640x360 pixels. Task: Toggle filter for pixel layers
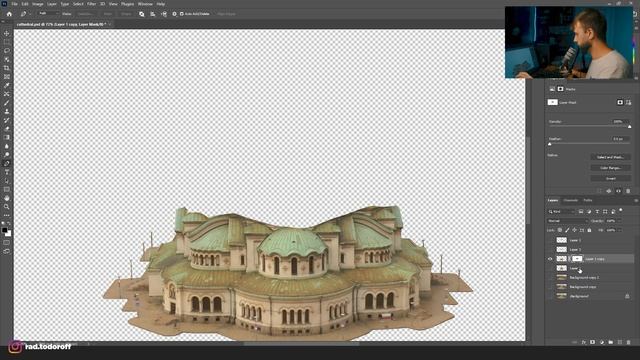[x=581, y=211]
